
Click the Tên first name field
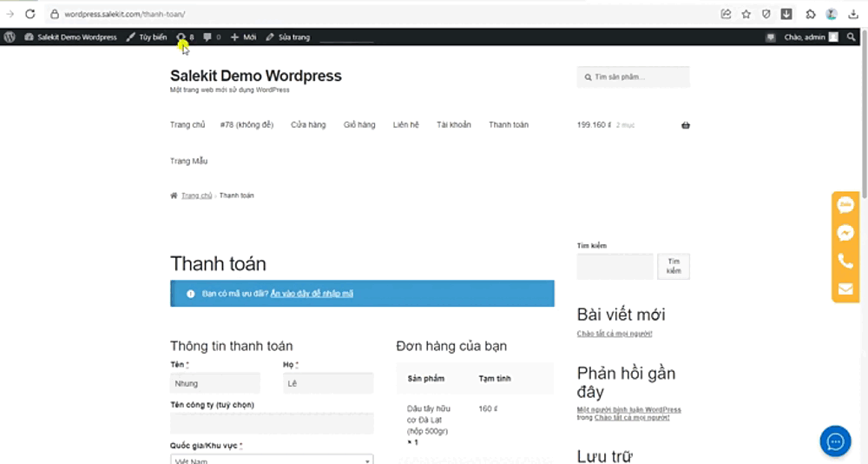(214, 383)
